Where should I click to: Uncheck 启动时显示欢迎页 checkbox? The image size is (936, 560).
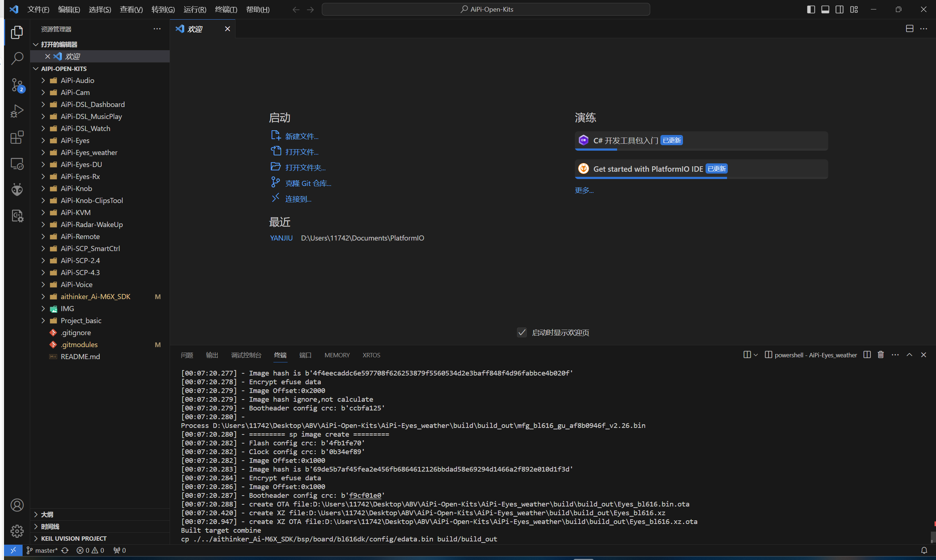pyautogui.click(x=522, y=333)
